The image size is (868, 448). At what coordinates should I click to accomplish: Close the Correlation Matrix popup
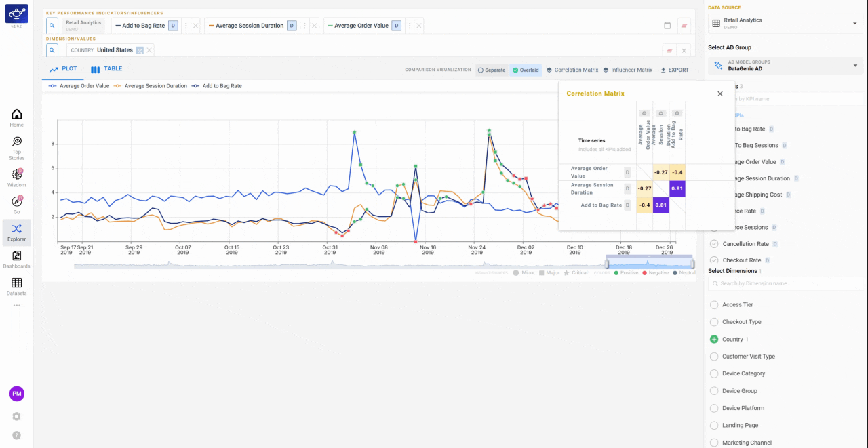coord(720,94)
